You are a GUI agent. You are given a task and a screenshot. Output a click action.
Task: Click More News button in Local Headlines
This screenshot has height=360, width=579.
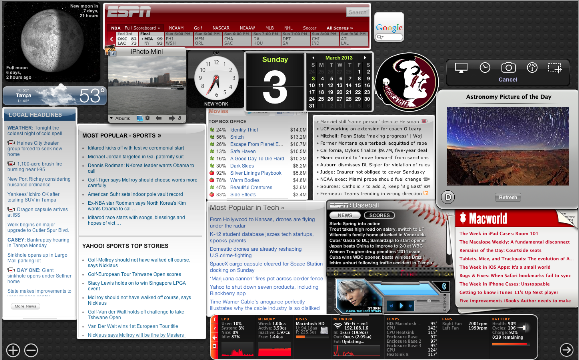(25, 306)
